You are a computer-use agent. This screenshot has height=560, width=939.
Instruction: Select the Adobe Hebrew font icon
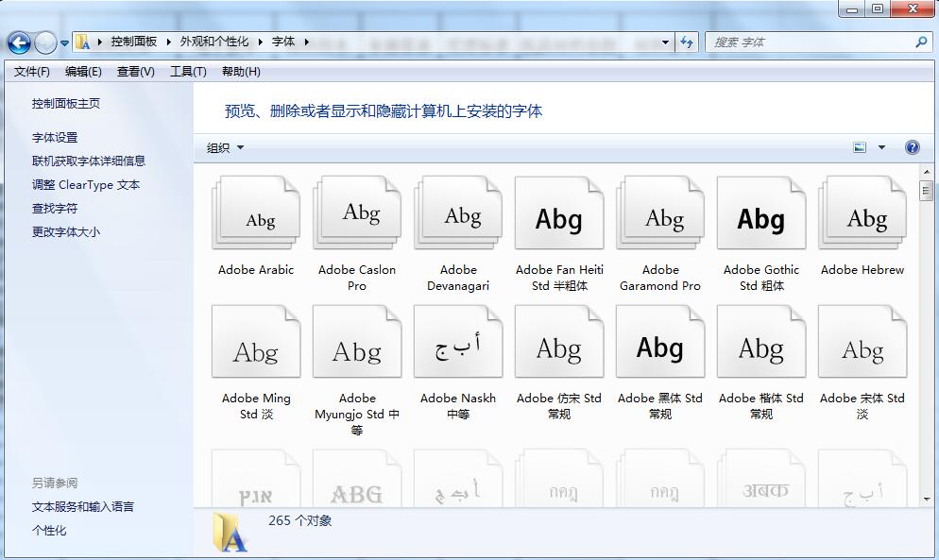(862, 212)
